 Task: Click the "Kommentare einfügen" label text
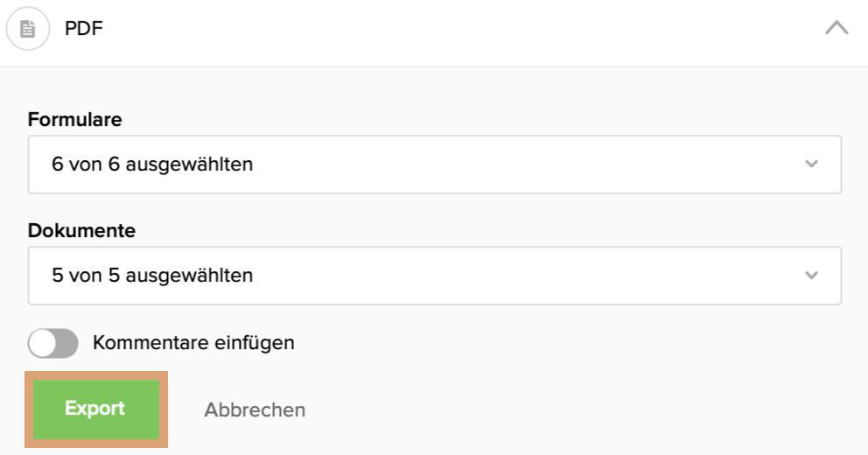(x=193, y=343)
